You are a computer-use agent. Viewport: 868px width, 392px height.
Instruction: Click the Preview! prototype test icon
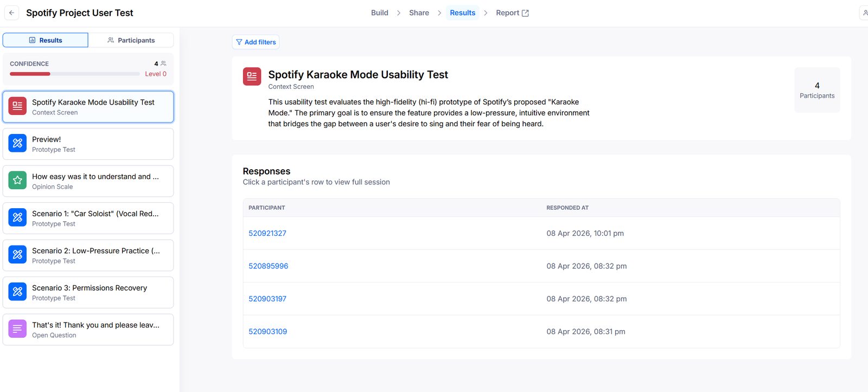click(17, 143)
